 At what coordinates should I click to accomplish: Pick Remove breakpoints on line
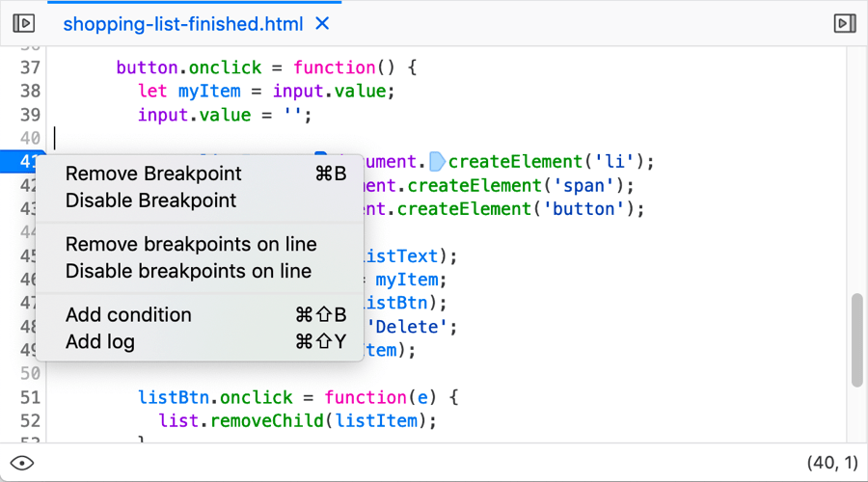(x=191, y=245)
